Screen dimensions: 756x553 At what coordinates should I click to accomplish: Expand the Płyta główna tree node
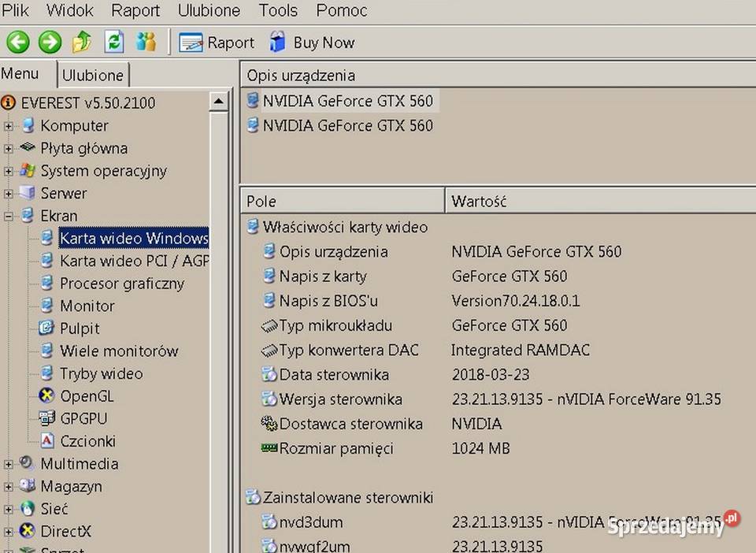(8, 149)
